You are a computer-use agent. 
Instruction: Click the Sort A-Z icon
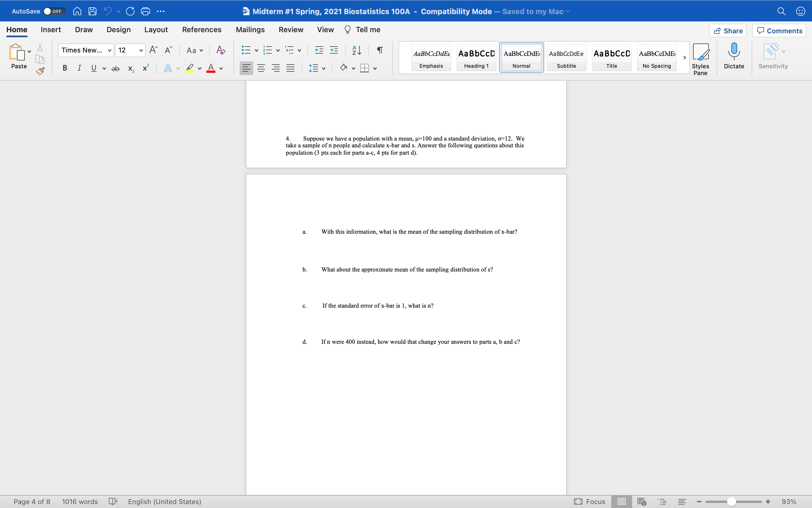tap(357, 50)
